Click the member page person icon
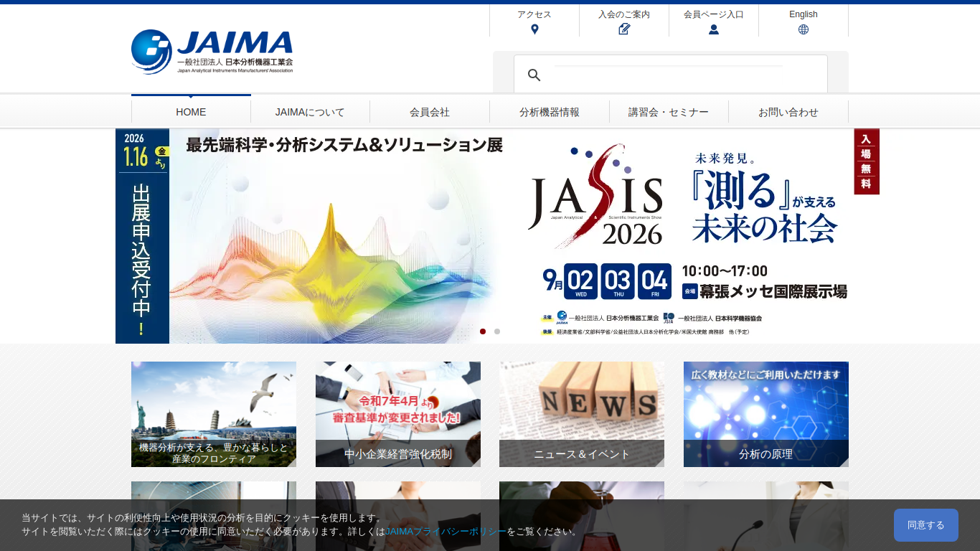The width and height of the screenshot is (980, 551). 714,29
